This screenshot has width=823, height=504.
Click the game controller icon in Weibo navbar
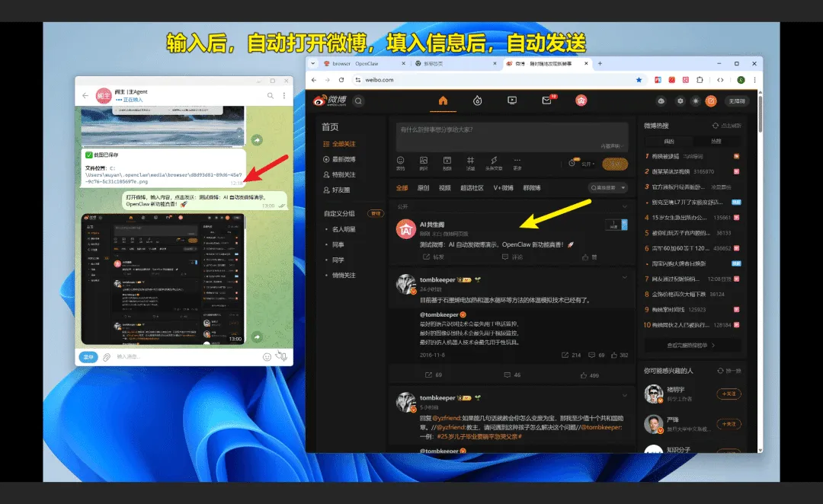point(661,100)
